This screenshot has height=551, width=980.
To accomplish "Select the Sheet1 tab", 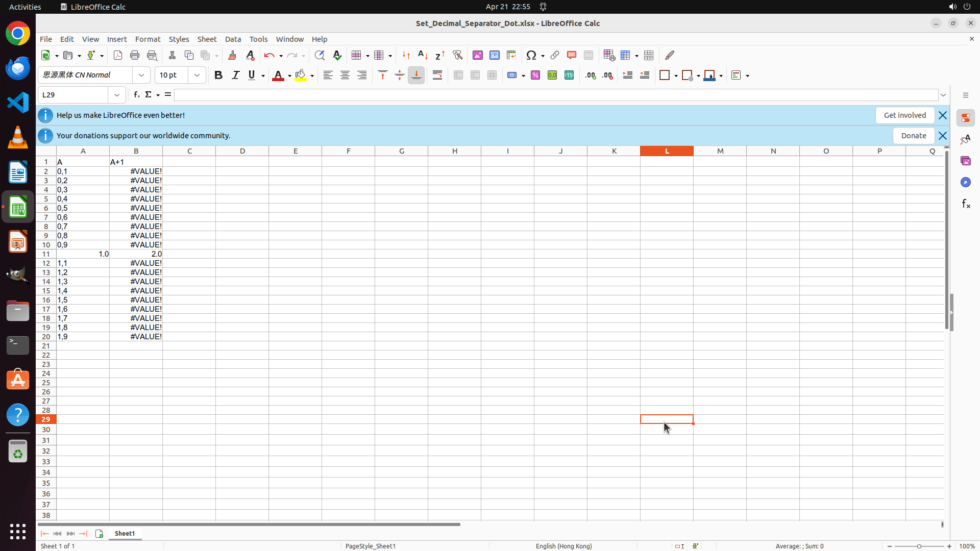I will pyautogui.click(x=125, y=533).
